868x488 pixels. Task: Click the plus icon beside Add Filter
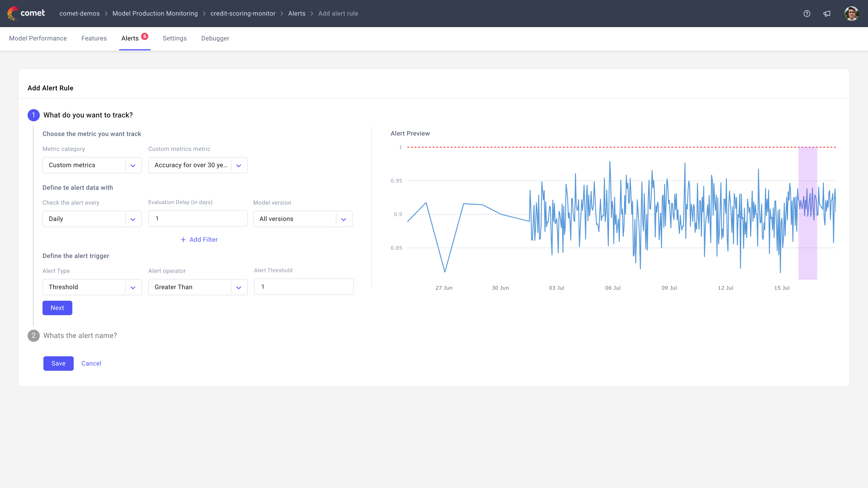[183, 240]
